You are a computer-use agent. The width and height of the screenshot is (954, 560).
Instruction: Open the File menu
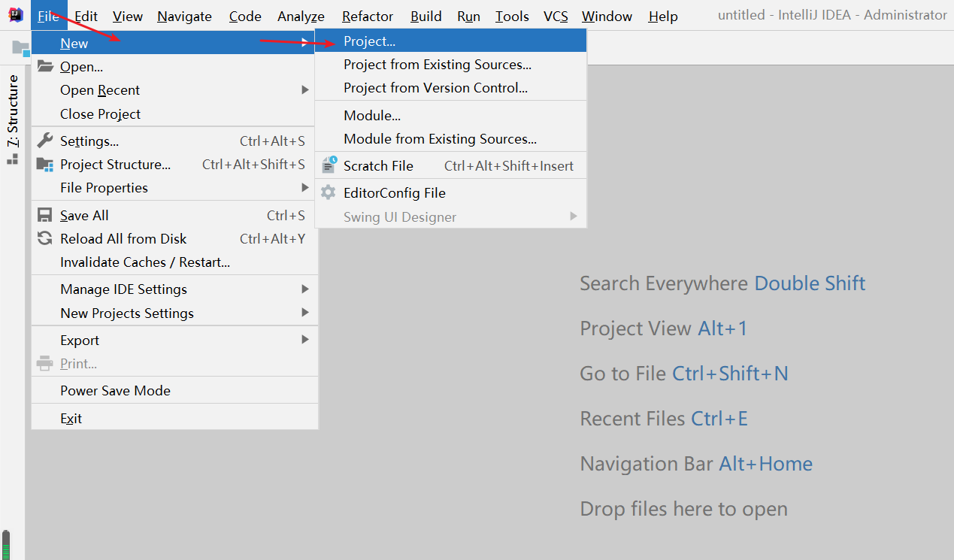point(49,16)
